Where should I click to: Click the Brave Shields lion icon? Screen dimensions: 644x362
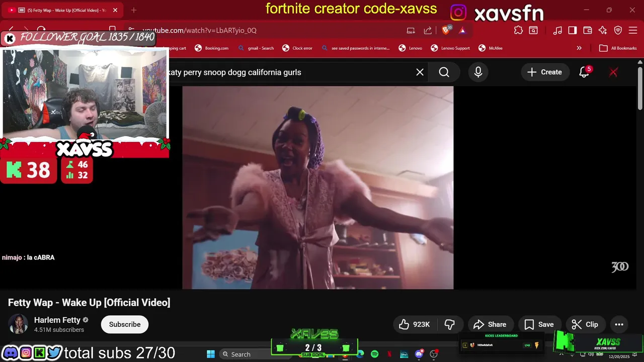coord(446,30)
